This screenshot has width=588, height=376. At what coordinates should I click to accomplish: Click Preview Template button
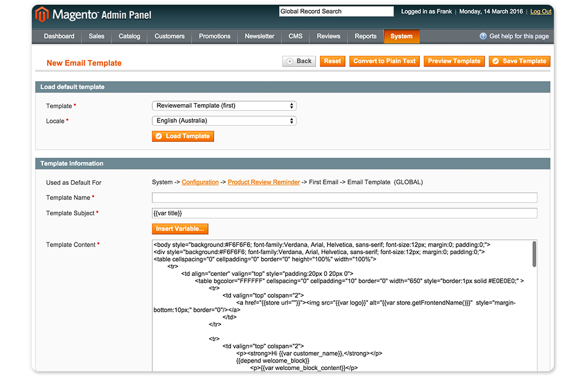click(454, 61)
